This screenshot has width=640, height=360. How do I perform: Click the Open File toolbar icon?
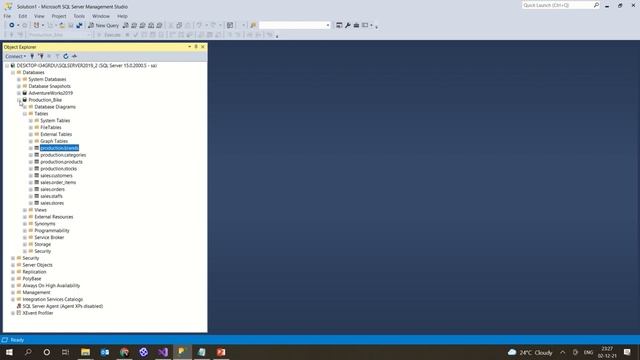click(62, 25)
